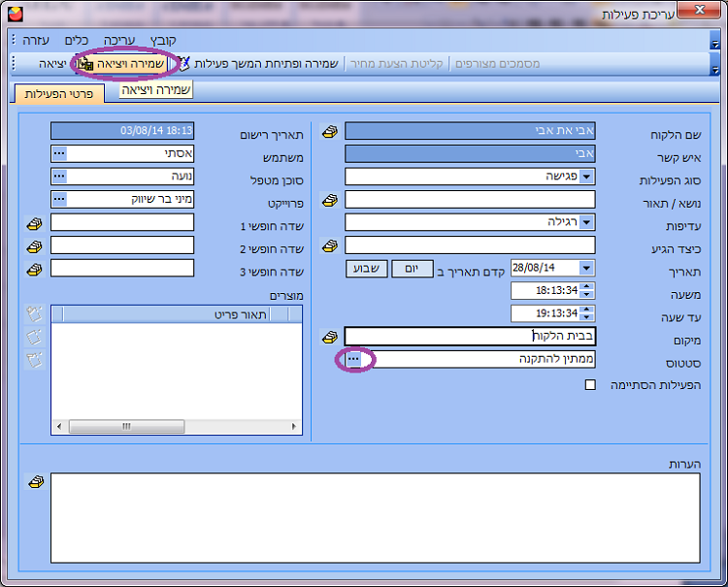Select פרטי הפעילות tab
Screen dimensions: 728x587
59,94
